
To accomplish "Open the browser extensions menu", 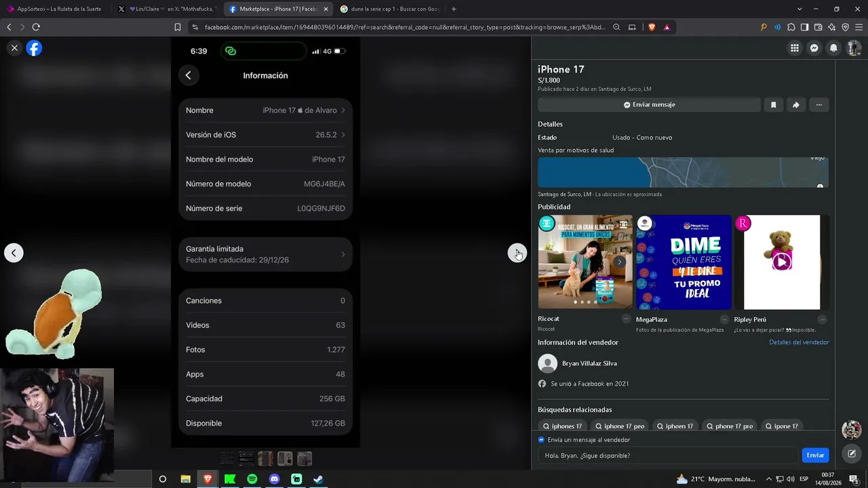I will [791, 27].
